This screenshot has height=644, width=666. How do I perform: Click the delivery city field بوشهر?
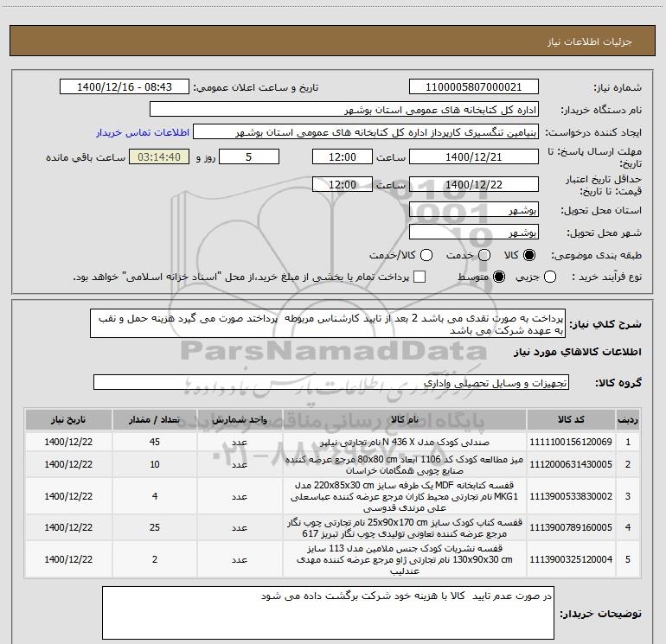coord(474,233)
